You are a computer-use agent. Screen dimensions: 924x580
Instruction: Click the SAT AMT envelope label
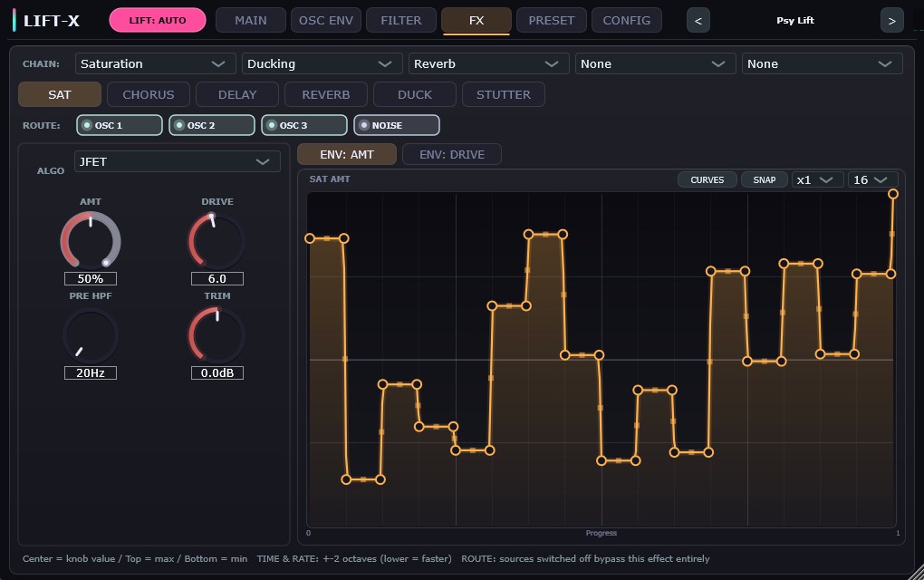[x=330, y=179]
